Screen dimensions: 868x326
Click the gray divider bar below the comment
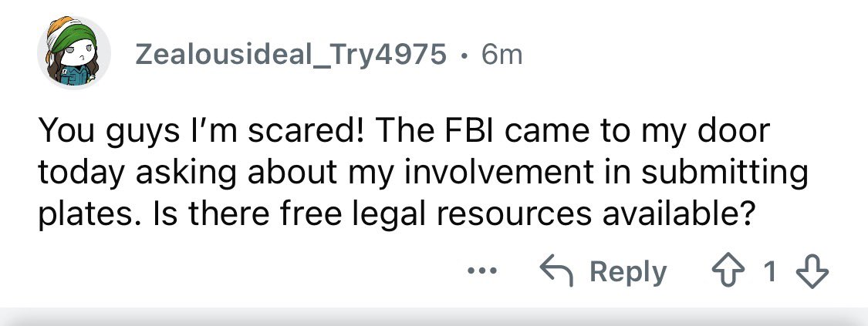(x=434, y=316)
